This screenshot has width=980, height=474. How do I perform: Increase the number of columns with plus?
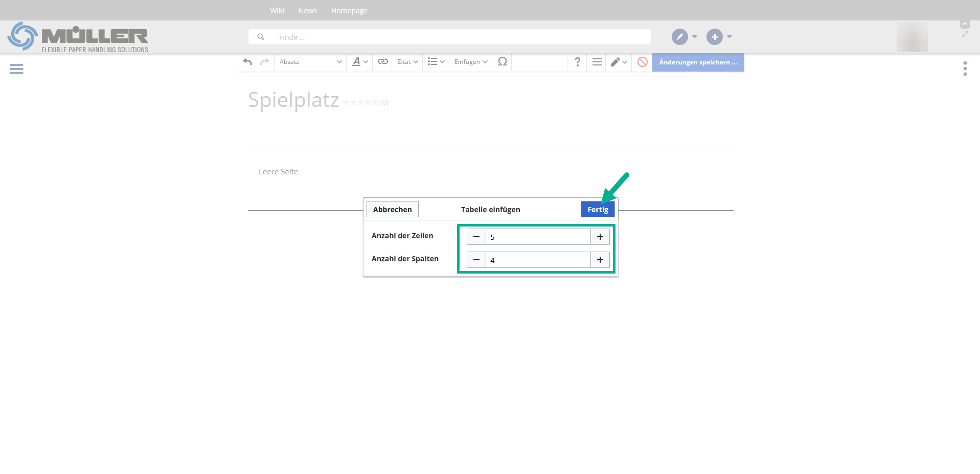pyautogui.click(x=600, y=260)
